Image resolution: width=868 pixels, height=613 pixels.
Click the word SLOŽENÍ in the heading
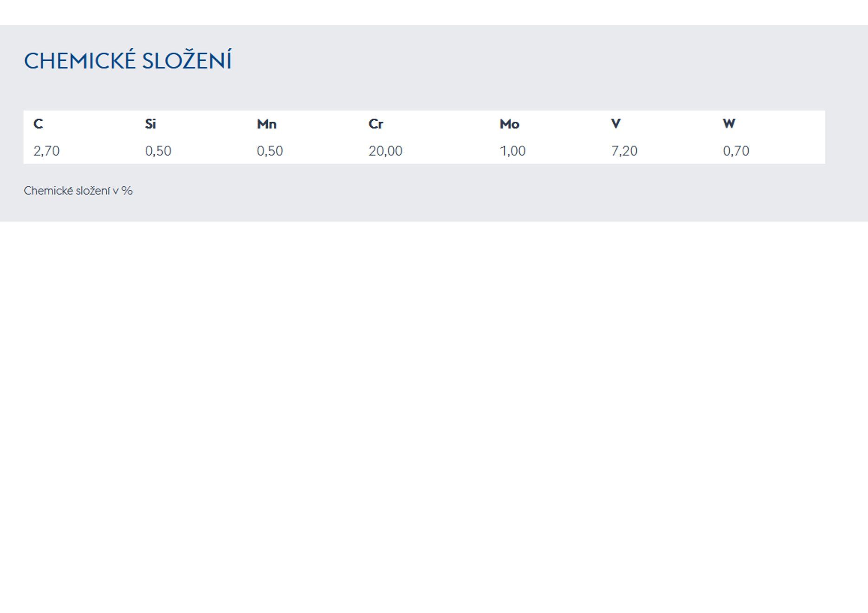click(x=187, y=61)
